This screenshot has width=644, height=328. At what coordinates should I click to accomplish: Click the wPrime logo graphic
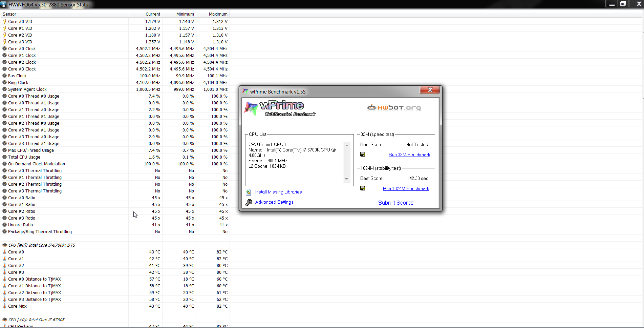280,108
